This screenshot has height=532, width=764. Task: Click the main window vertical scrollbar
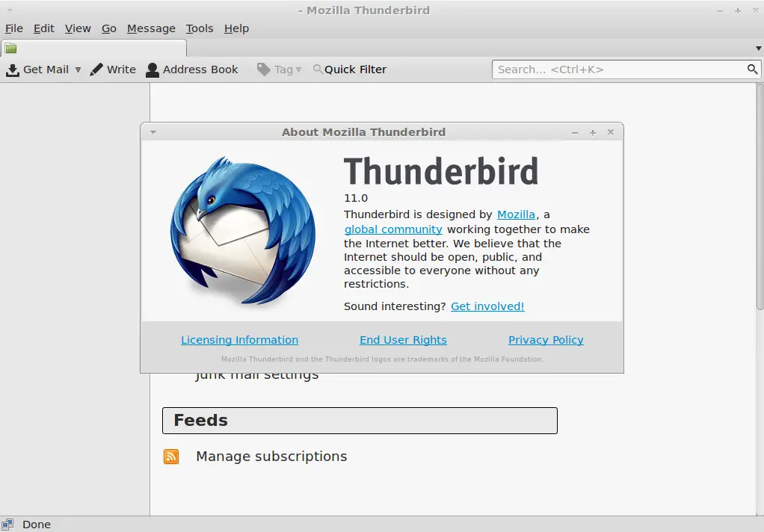click(760, 197)
